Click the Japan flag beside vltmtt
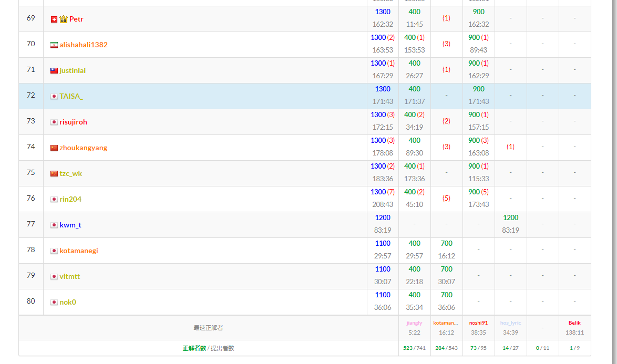Viewport: 617px width, 364px height. 54,277
